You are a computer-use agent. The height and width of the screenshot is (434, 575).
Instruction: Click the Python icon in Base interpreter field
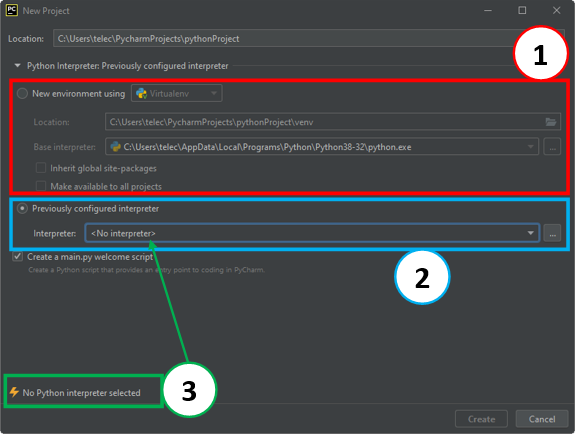[116, 147]
